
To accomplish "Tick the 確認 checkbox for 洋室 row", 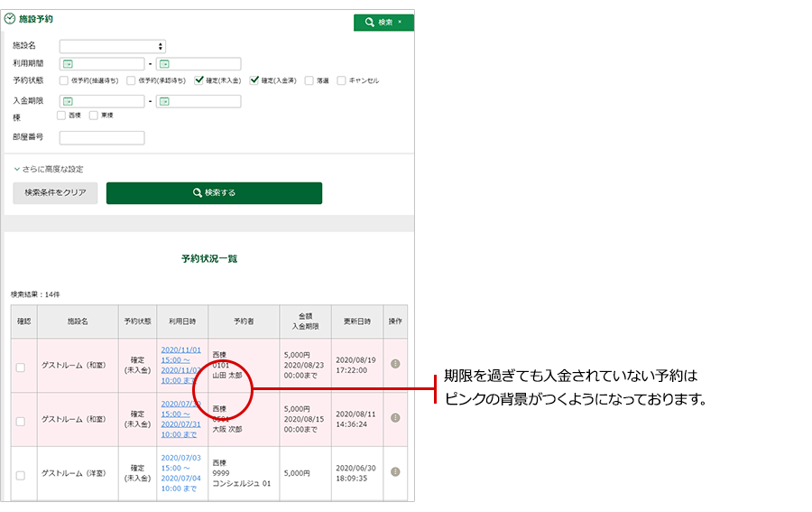I will click(x=21, y=475).
